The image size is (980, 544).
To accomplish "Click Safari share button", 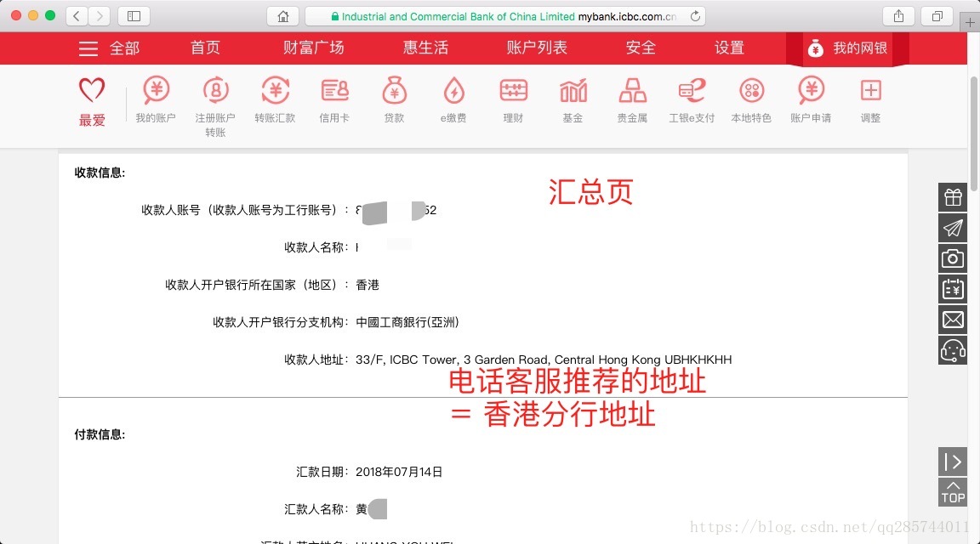I will pyautogui.click(x=898, y=16).
